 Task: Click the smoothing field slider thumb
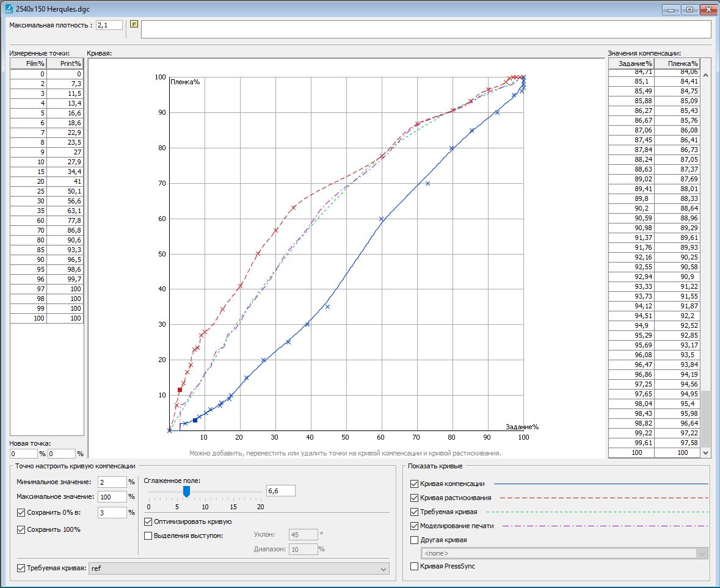tap(186, 492)
